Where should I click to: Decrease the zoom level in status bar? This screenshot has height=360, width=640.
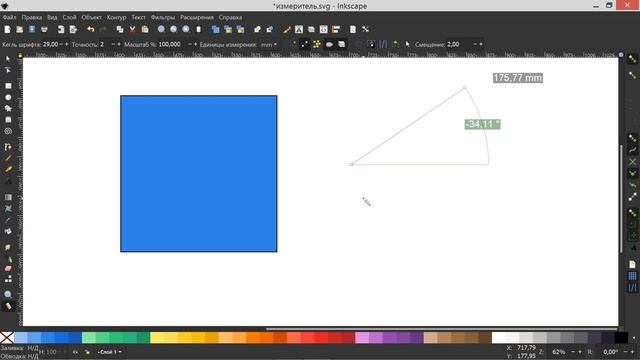(x=573, y=352)
